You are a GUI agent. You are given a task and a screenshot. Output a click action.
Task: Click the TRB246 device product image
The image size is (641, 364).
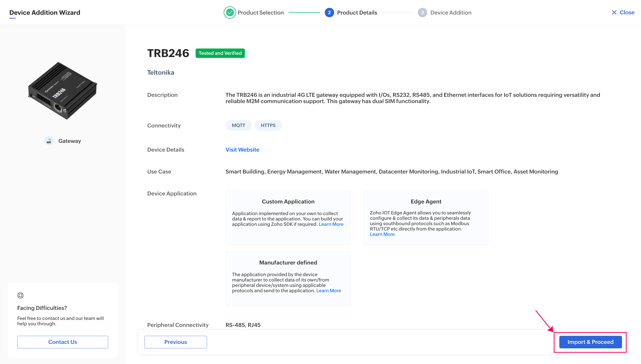point(62,91)
